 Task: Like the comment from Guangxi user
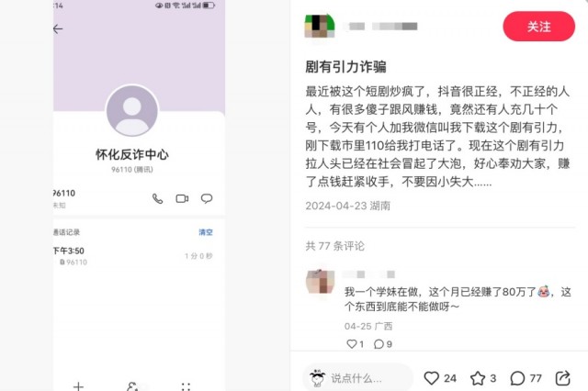click(x=352, y=344)
